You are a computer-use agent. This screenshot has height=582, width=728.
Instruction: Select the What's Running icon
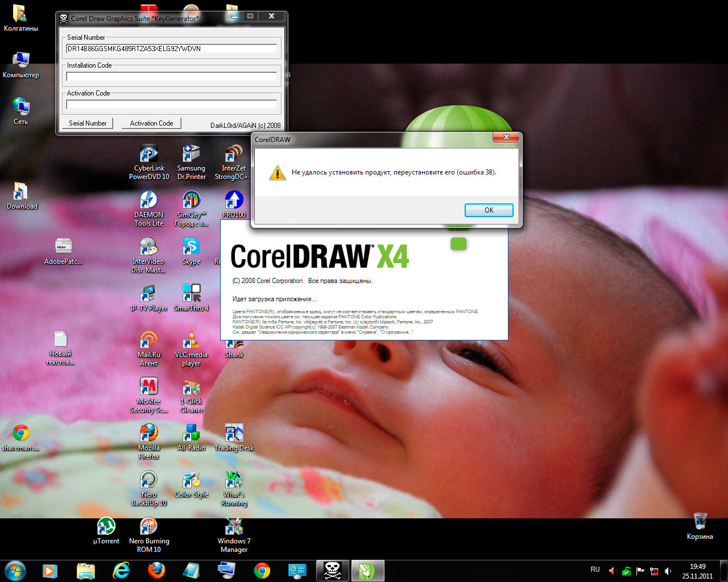pos(234,488)
